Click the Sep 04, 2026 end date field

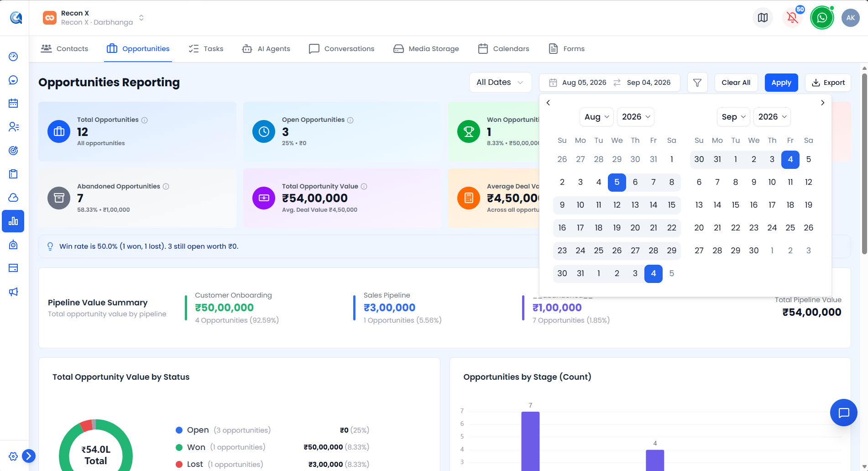click(x=649, y=83)
